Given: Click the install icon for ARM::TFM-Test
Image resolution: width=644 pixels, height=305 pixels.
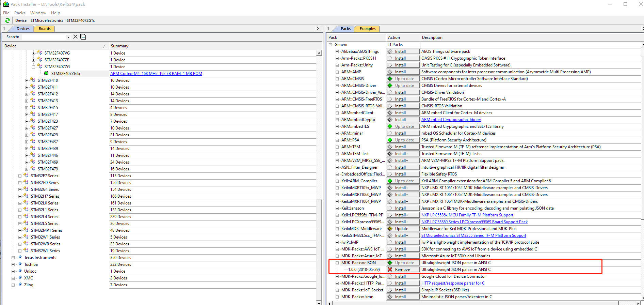Looking at the screenshot, I should tap(390, 154).
